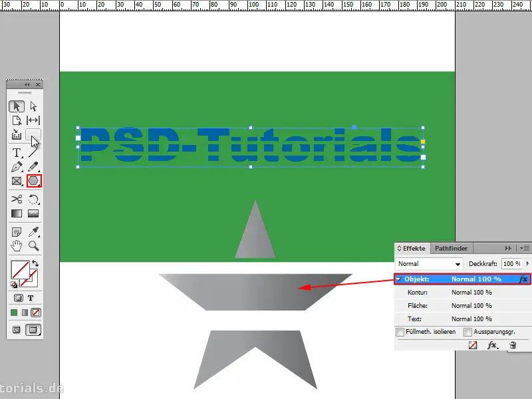Apply green color swatch

pos(14,313)
